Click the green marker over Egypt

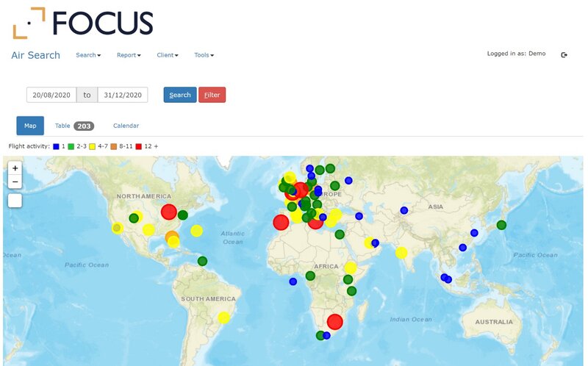[340, 234]
